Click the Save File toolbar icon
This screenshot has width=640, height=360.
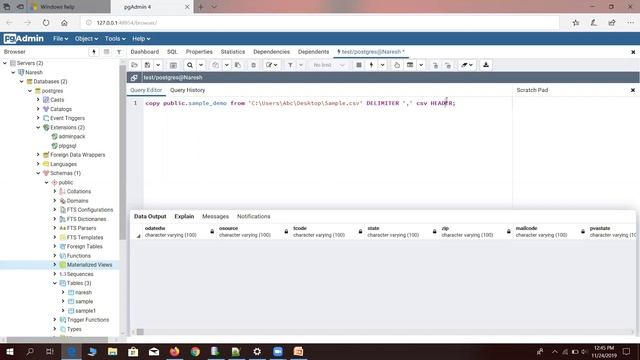[x=147, y=65]
